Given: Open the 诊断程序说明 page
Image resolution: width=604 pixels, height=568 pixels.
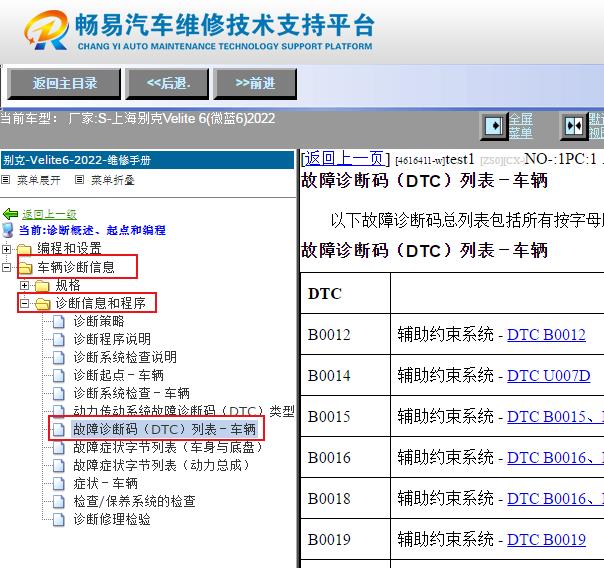Looking at the screenshot, I should pyautogui.click(x=112, y=339).
